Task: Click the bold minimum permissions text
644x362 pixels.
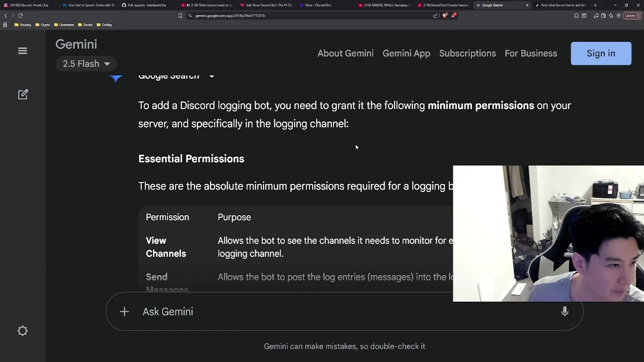Action: pyautogui.click(x=481, y=106)
